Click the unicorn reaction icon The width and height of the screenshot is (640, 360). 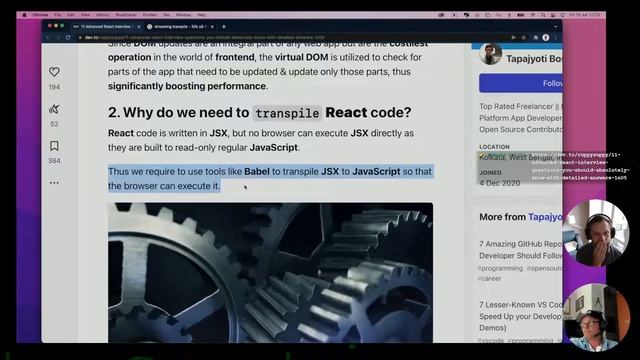(x=54, y=109)
